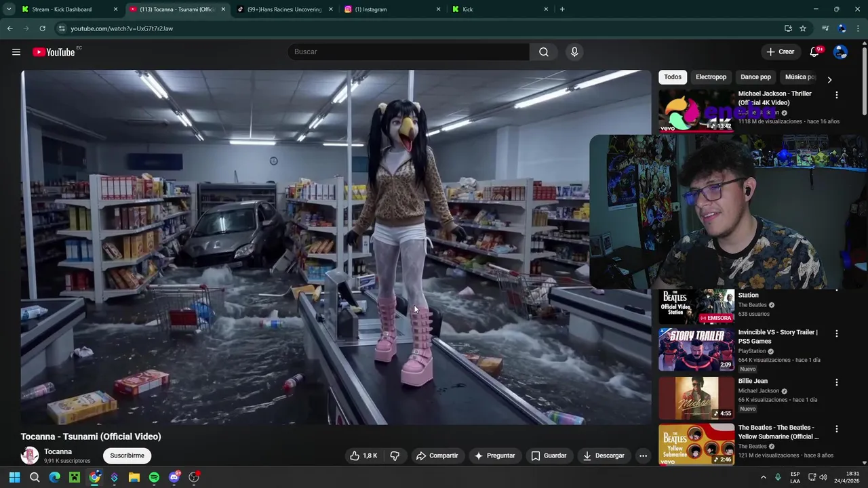Screen dimensions: 868x488
Task: Click the search magnifier button
Action: coord(544,52)
